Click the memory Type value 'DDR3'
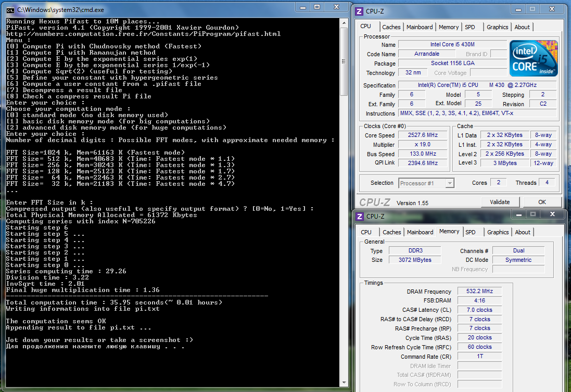The image size is (571, 392). point(415,250)
